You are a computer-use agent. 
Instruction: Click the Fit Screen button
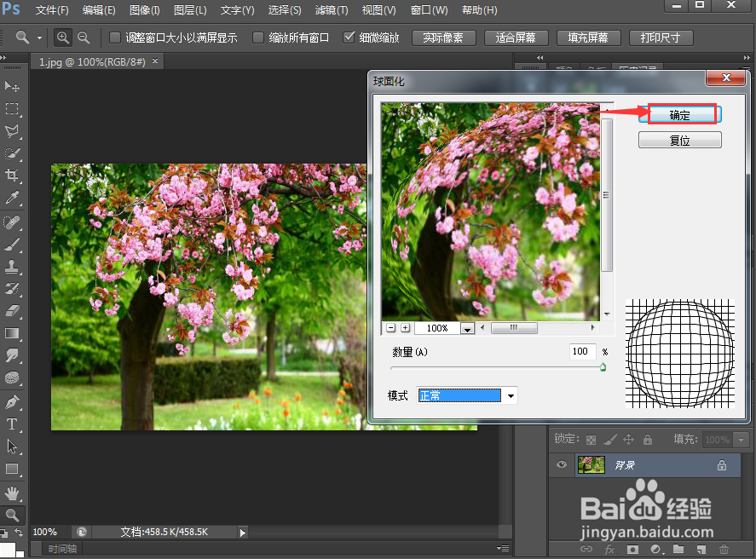517,37
